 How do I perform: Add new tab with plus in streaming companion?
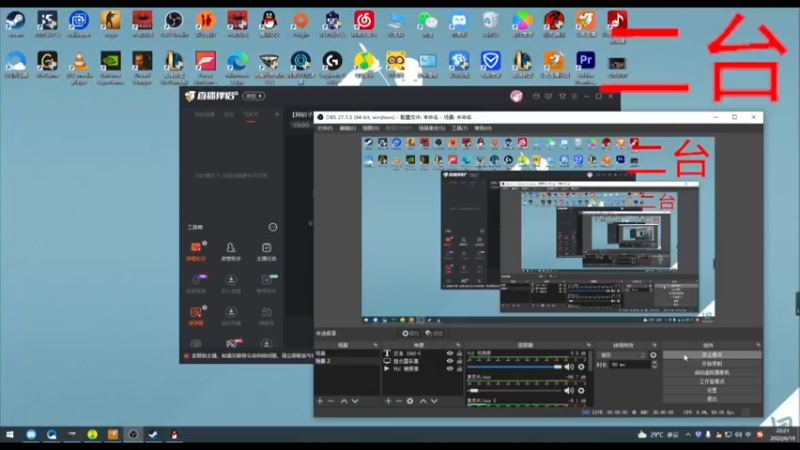pyautogui.click(x=277, y=114)
